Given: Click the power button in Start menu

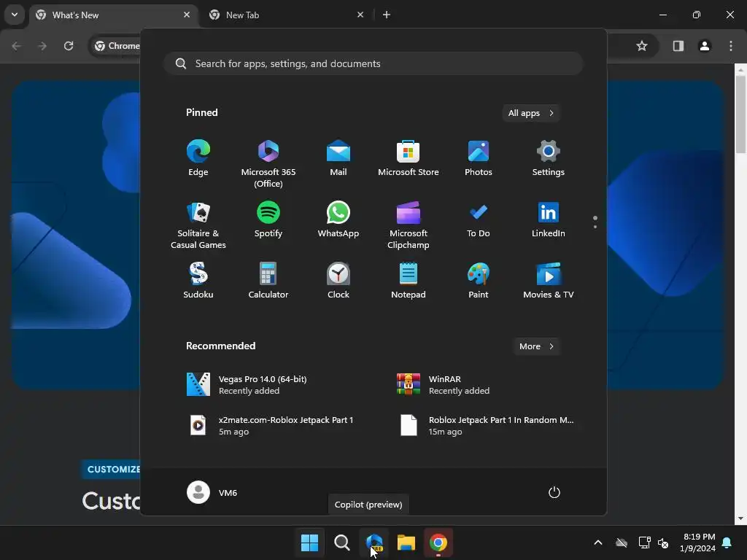Looking at the screenshot, I should point(554,492).
